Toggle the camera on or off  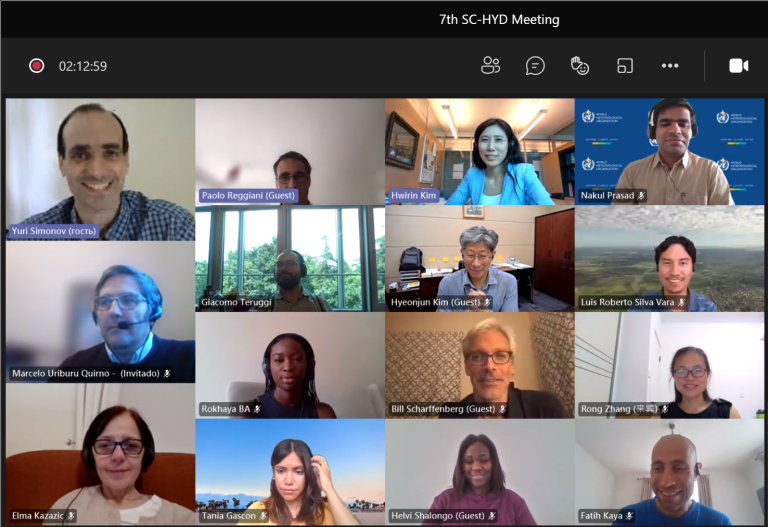click(739, 66)
